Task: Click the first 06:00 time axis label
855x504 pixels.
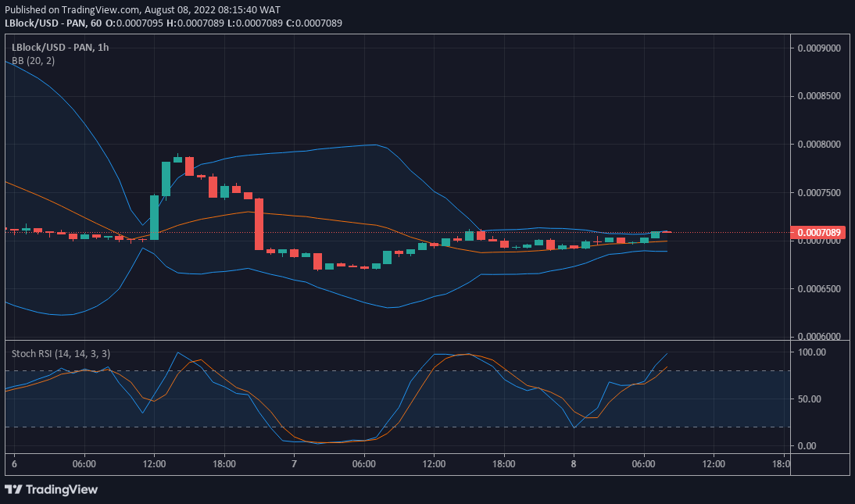Action: (84, 464)
